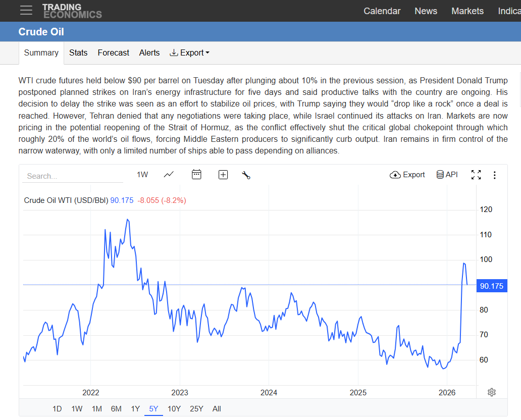This screenshot has width=521, height=420.
Task: Open News in the top navigation
Action: coord(426,11)
